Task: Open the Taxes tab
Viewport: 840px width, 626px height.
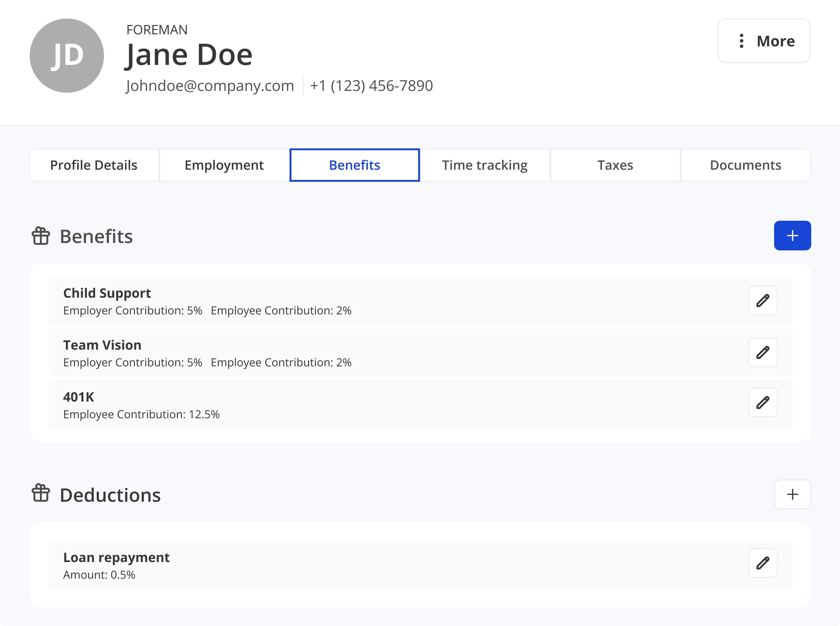Action: [615, 165]
